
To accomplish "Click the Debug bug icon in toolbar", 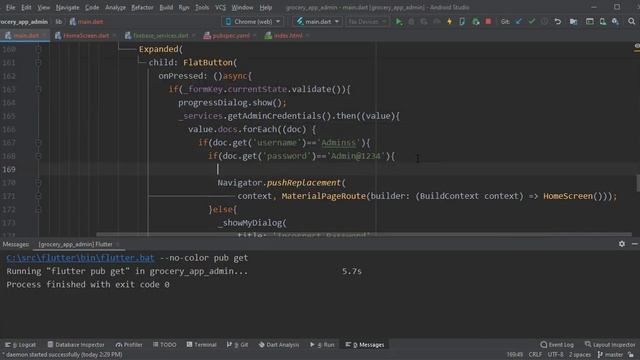I will pos(411,22).
